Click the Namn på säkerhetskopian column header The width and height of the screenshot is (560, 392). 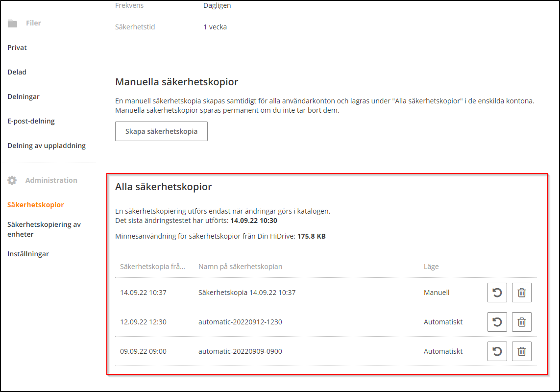(x=240, y=267)
